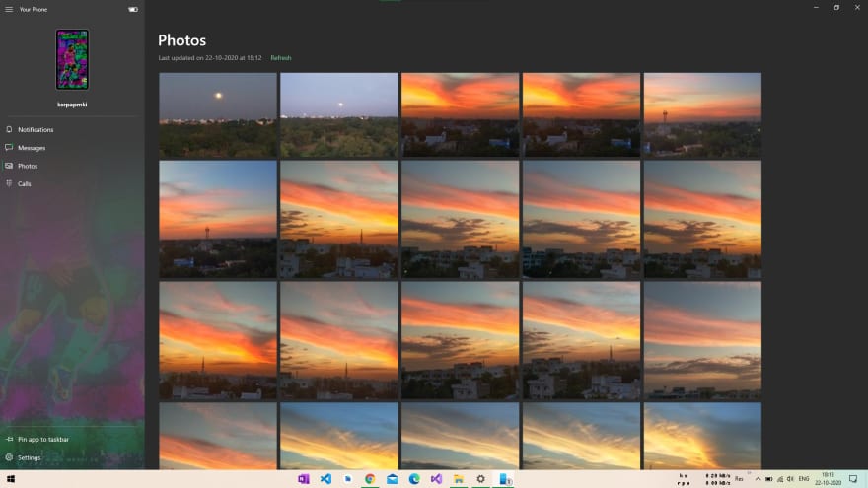Open last photo in third row
The width and height of the screenshot is (868, 488).
click(702, 340)
